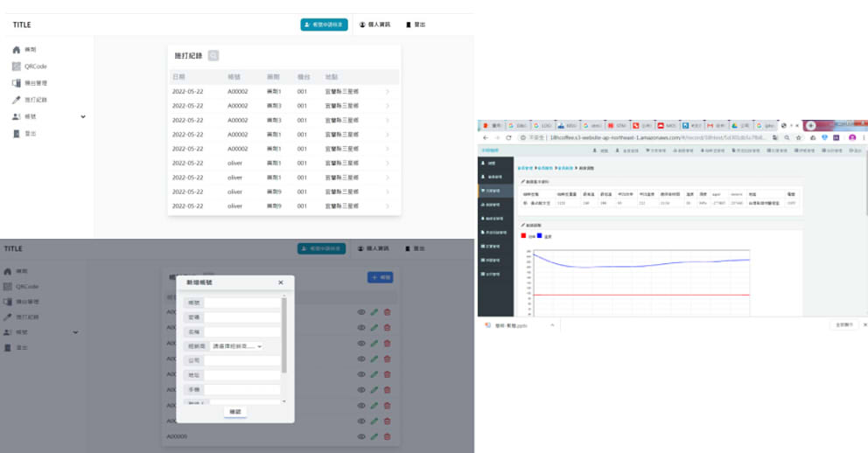Toggle the eye icon in first account row
This screenshot has width=868, height=453.
pos(360,312)
